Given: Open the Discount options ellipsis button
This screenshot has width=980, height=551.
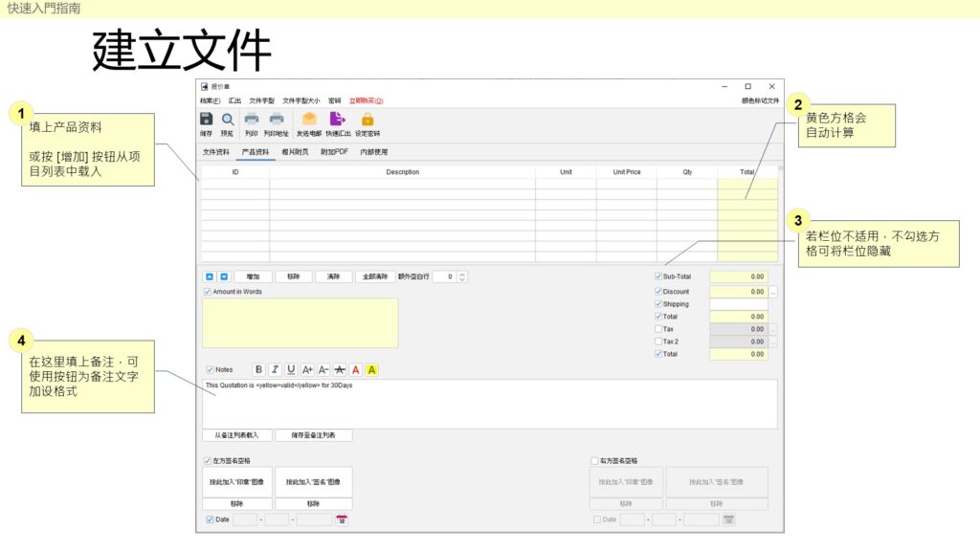Looking at the screenshot, I should 773,292.
